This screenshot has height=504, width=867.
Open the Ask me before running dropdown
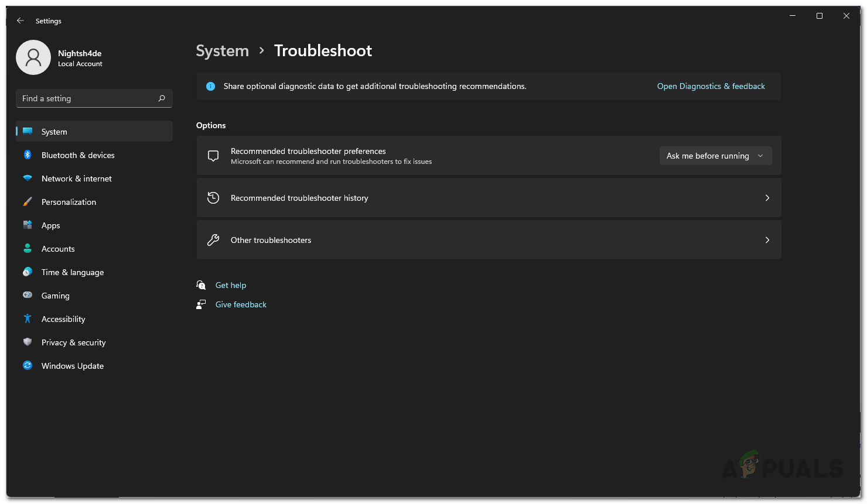[x=715, y=156]
